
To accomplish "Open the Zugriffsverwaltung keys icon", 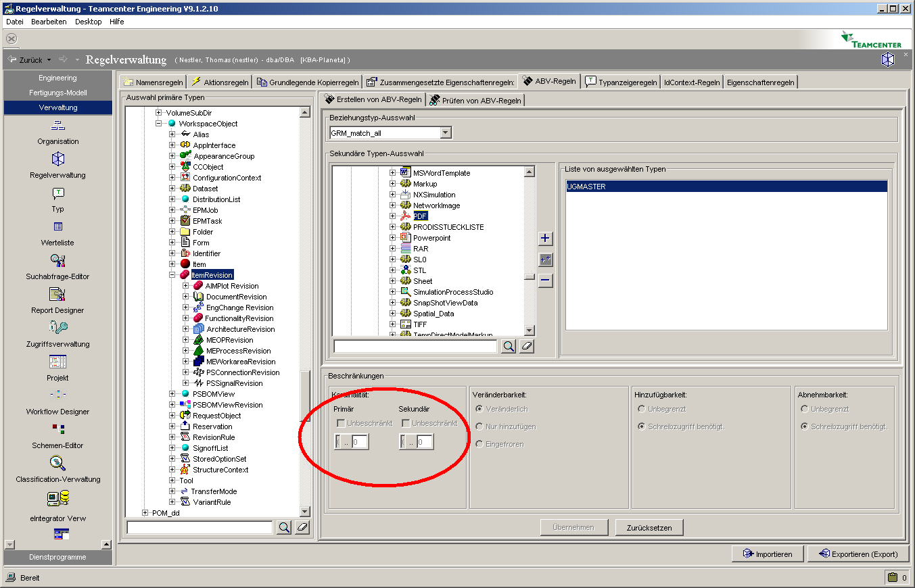I will point(58,328).
